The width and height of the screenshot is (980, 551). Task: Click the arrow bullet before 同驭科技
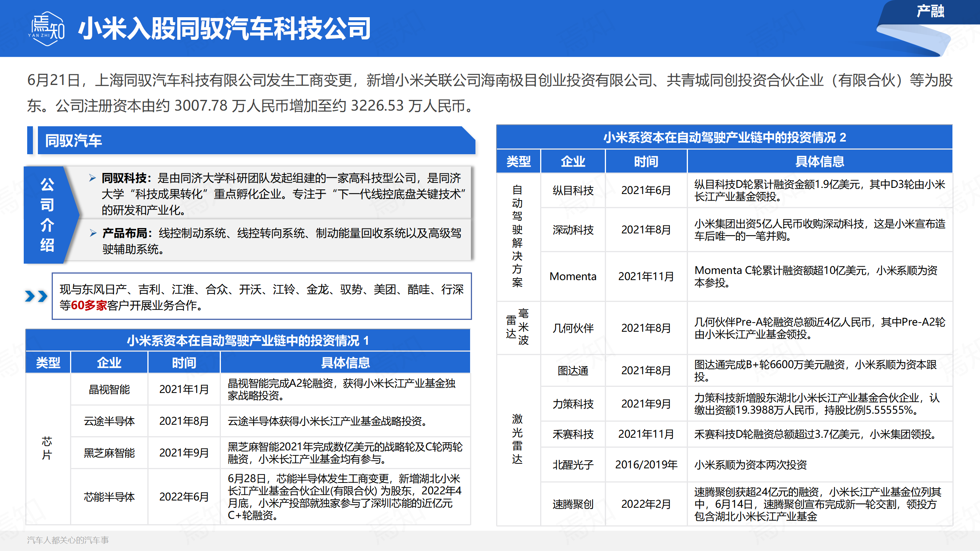pos(92,178)
